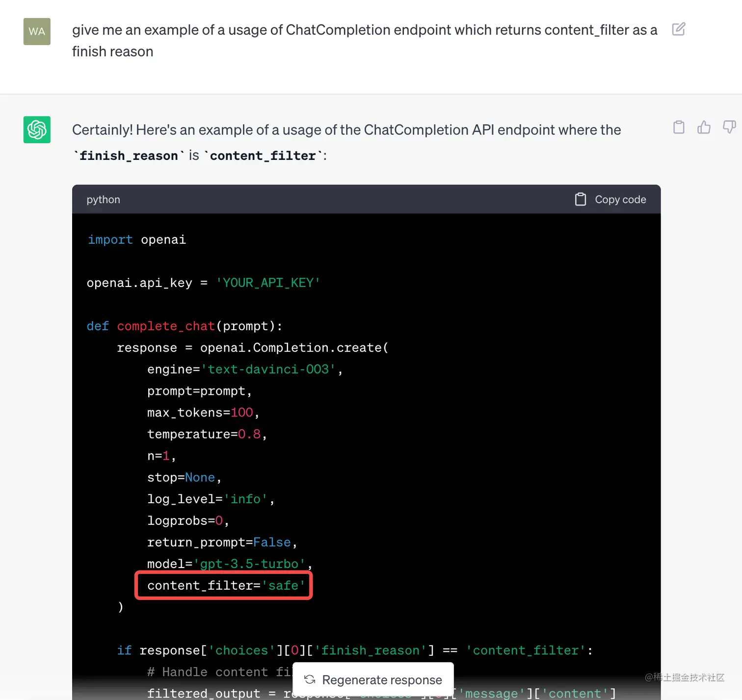Click the Regenerate response button
The image size is (742, 700).
click(373, 679)
